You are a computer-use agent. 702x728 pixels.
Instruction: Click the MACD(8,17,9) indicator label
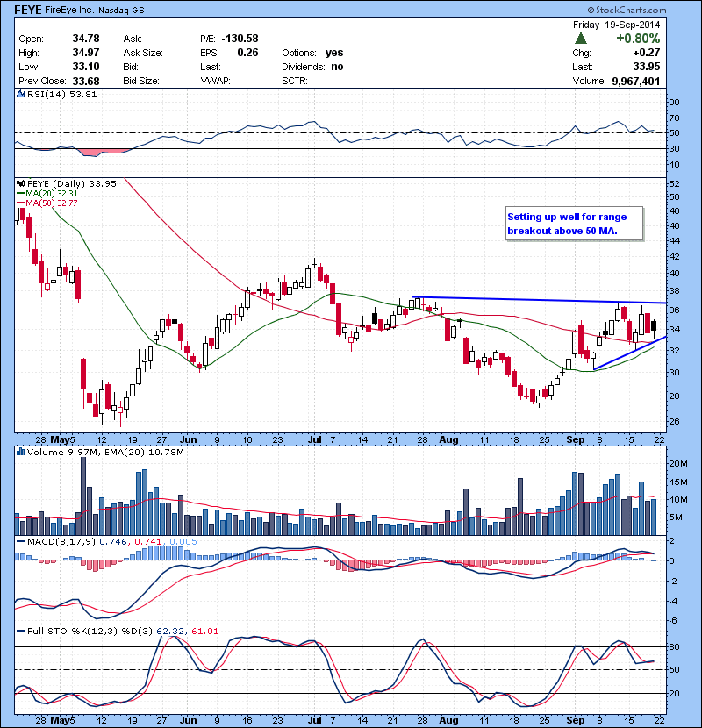coord(61,541)
